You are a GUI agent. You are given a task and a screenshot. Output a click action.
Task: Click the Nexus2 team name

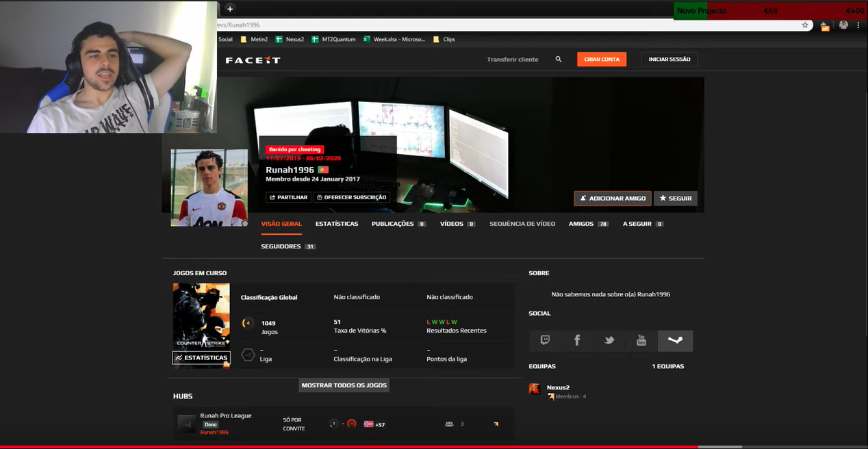point(558,387)
